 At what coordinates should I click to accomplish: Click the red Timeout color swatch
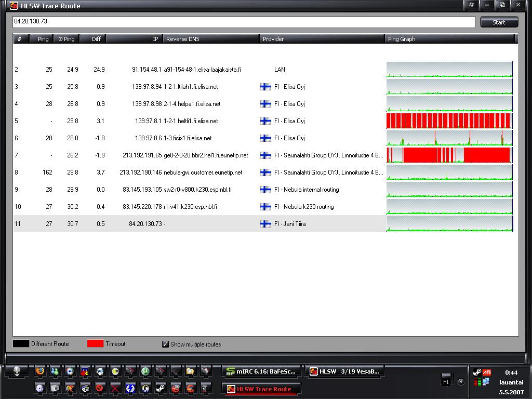[x=95, y=343]
